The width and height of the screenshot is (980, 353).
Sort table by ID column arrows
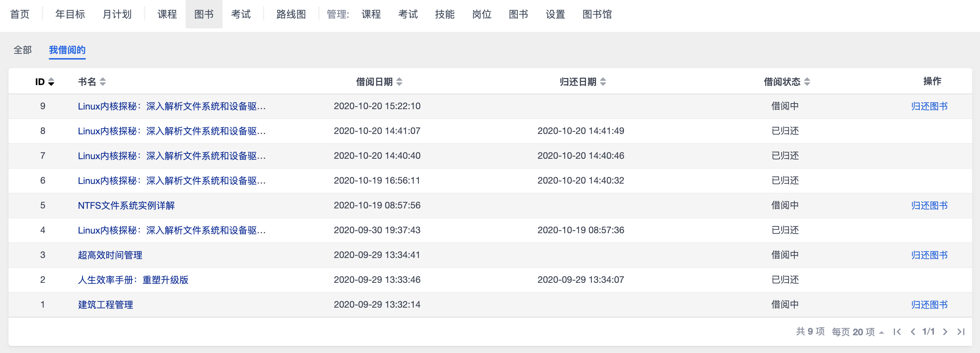point(51,82)
